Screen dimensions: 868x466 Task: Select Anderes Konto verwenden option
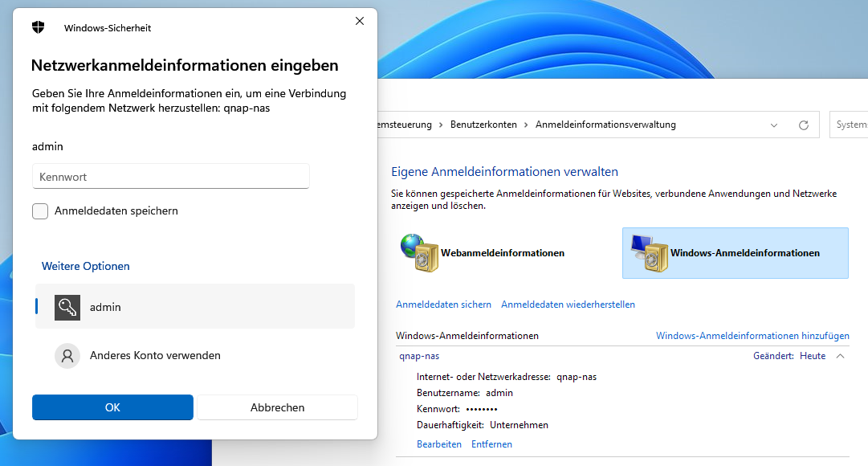pos(195,356)
